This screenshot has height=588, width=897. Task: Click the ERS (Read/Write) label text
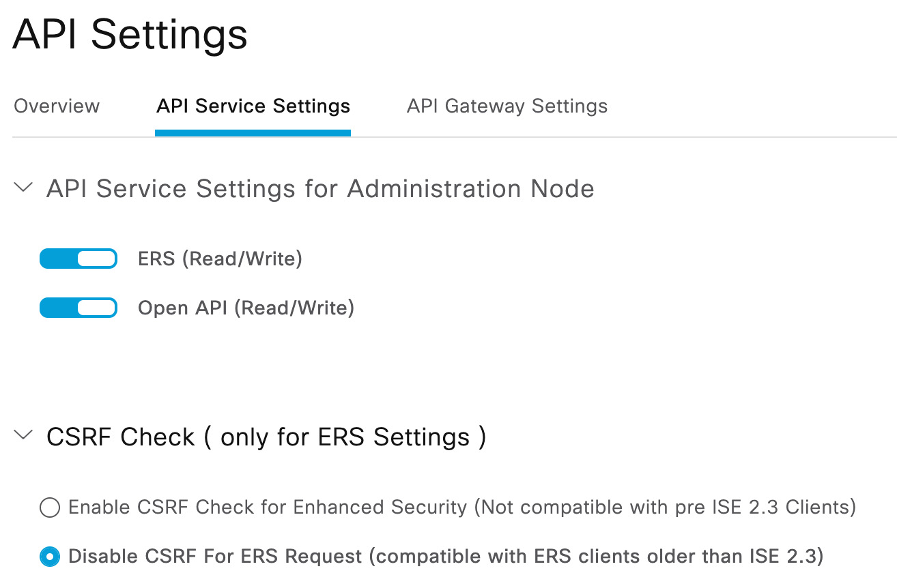220,259
